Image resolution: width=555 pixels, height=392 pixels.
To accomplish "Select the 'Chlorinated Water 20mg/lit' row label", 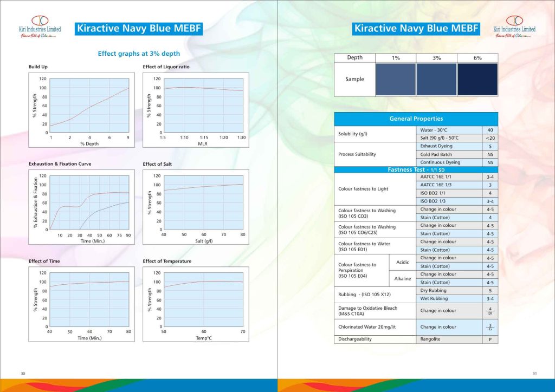I will (375, 328).
